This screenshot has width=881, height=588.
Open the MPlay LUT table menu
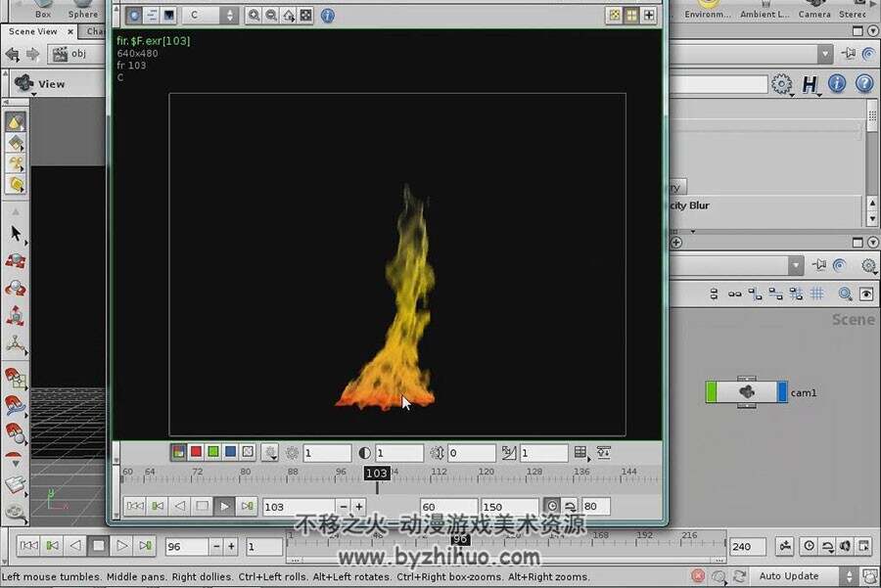point(580,453)
